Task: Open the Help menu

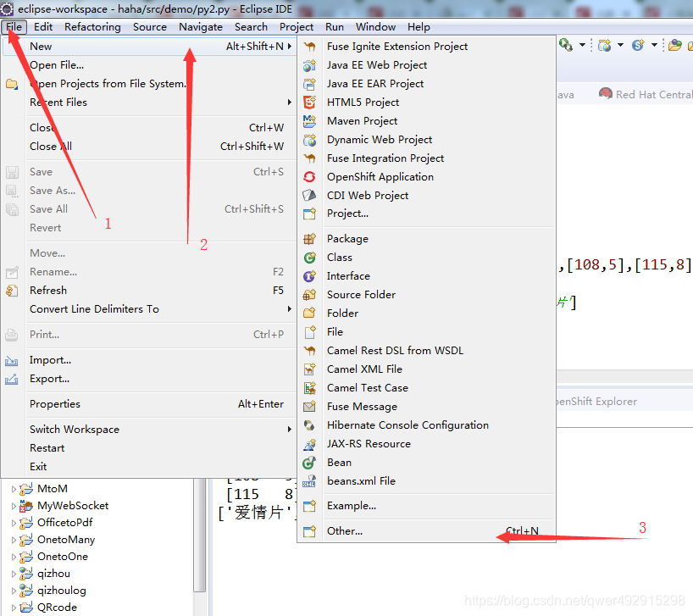Action: click(x=419, y=27)
